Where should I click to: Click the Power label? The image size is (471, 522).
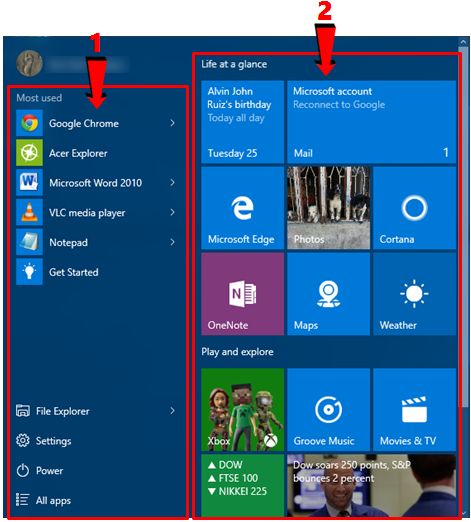[x=49, y=471]
